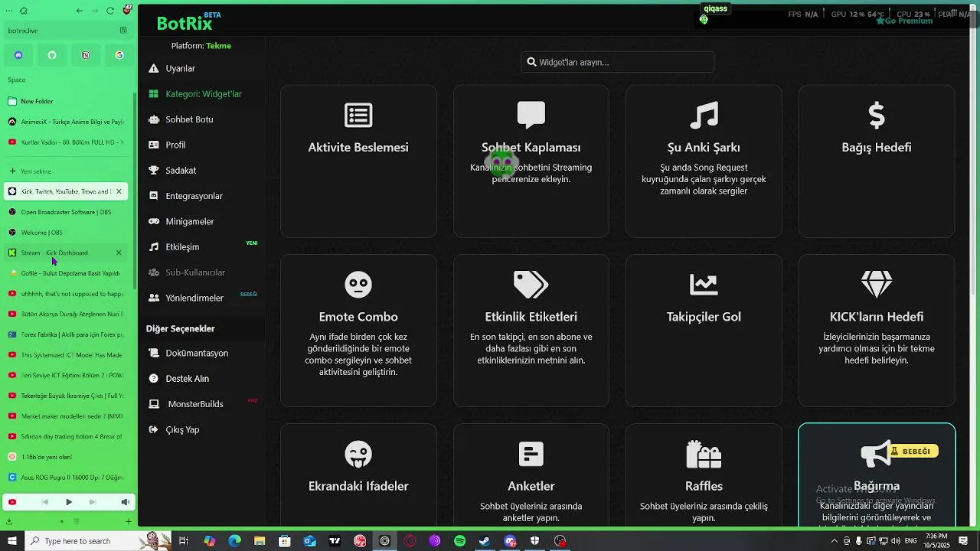Open the Ekrandaki İfadeler tongue-face widget
This screenshot has height=551, width=980.
coord(358,475)
